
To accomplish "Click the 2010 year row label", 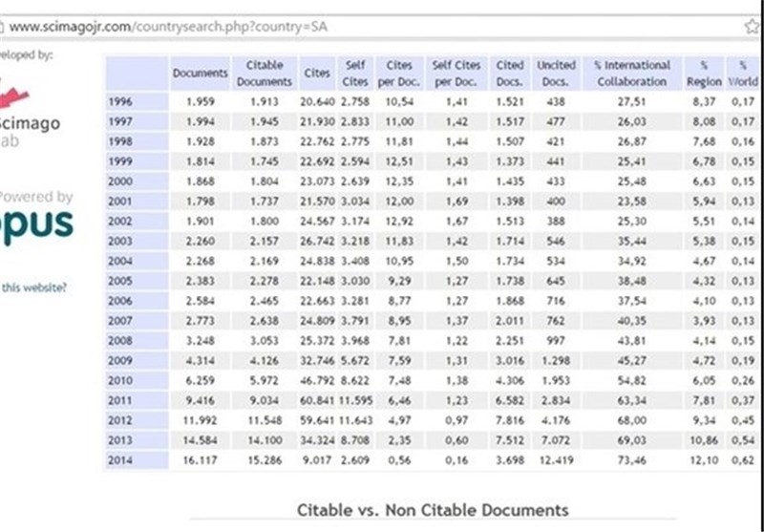I will pos(120,380).
